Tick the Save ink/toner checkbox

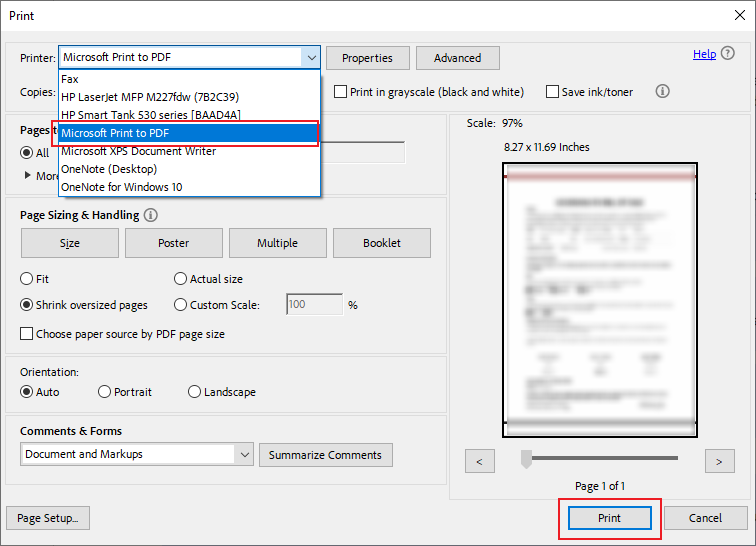tap(552, 92)
